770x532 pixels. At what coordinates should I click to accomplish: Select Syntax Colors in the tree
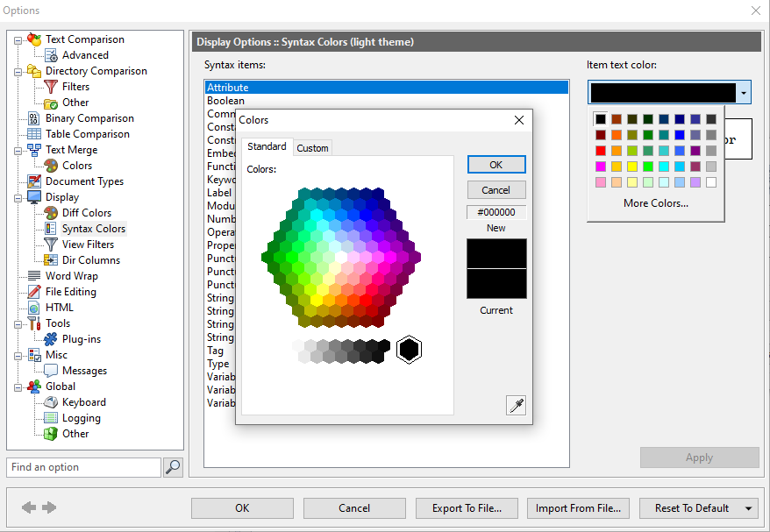point(94,229)
